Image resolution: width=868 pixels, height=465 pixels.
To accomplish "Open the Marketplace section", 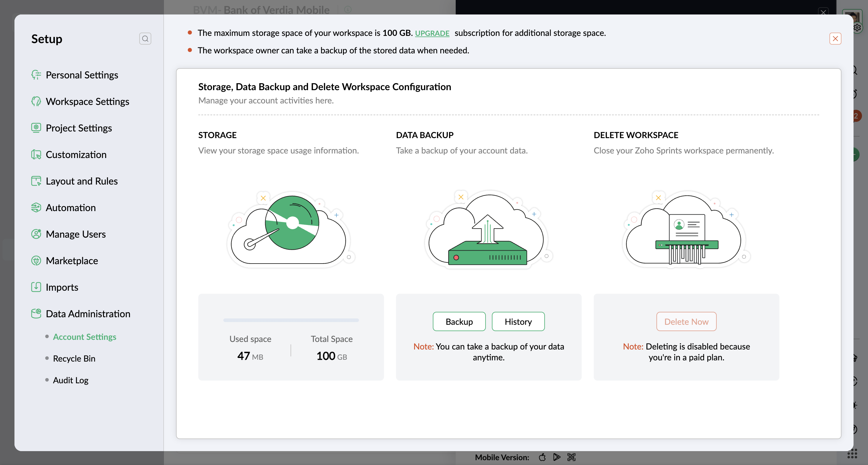I will point(72,260).
